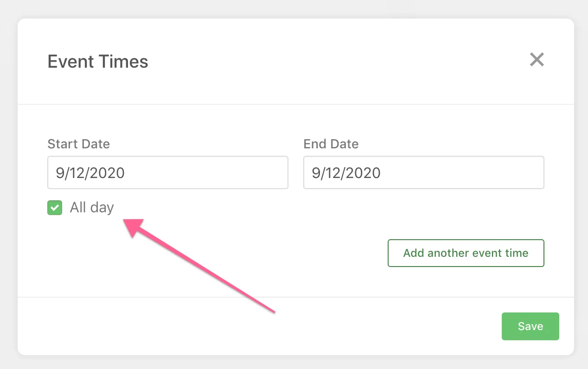Image resolution: width=588 pixels, height=369 pixels.
Task: Click the X icon in dialog header
Action: tap(537, 60)
